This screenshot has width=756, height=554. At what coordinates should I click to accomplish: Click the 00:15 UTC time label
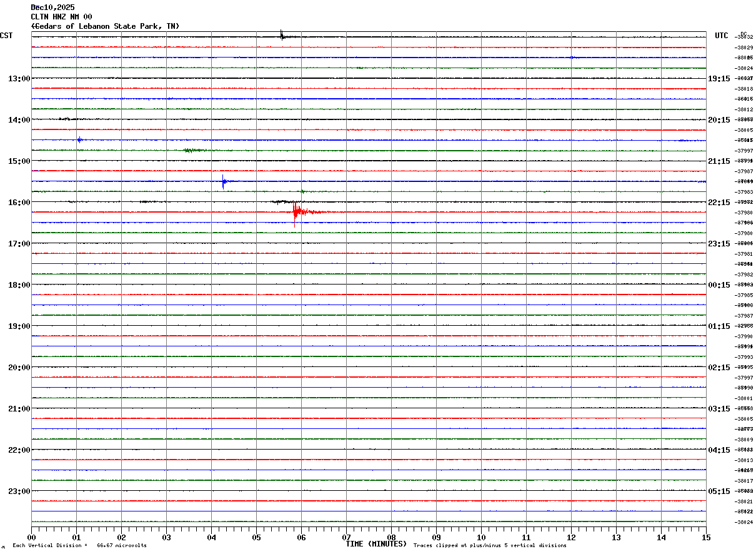coord(719,285)
